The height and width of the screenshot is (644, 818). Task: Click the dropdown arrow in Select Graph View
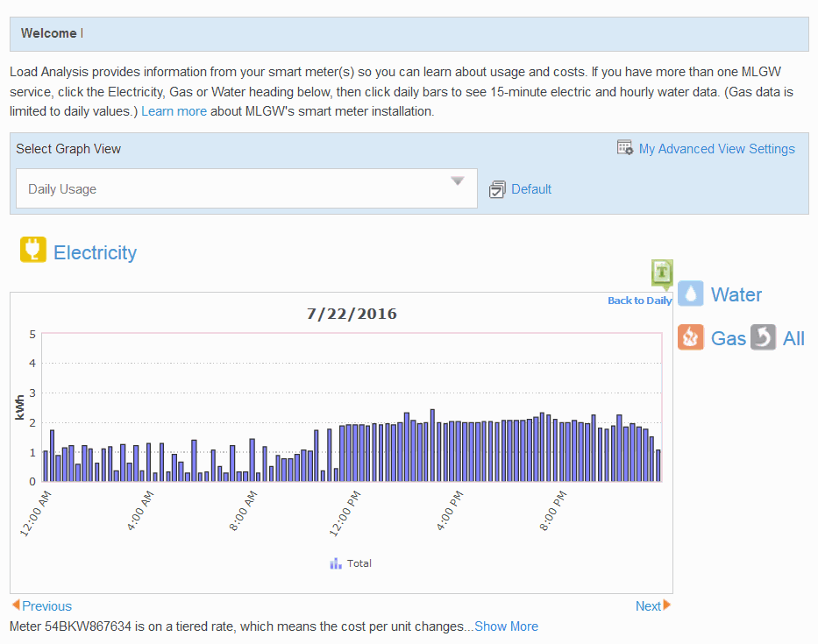coord(458,181)
